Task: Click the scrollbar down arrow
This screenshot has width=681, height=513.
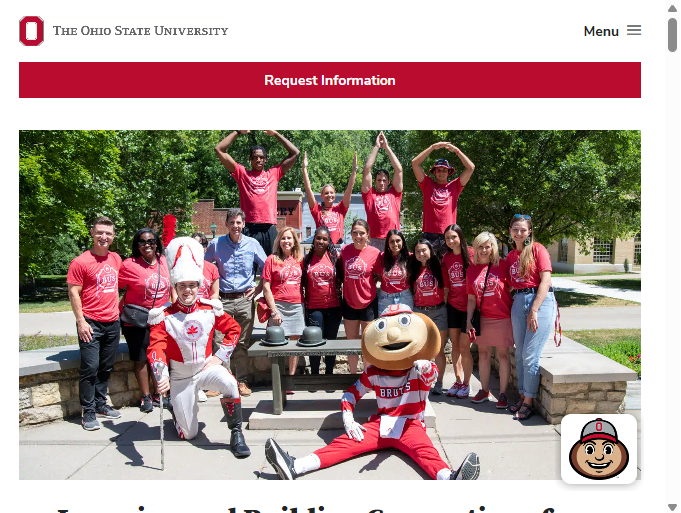Action: click(x=672, y=507)
